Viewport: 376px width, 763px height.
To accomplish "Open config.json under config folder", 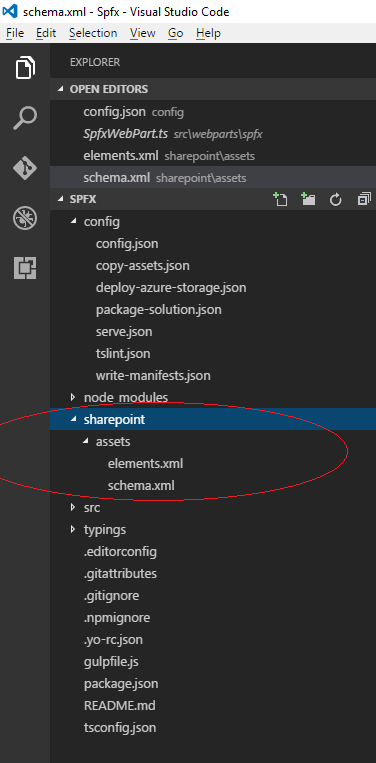I will pyautogui.click(x=127, y=243).
